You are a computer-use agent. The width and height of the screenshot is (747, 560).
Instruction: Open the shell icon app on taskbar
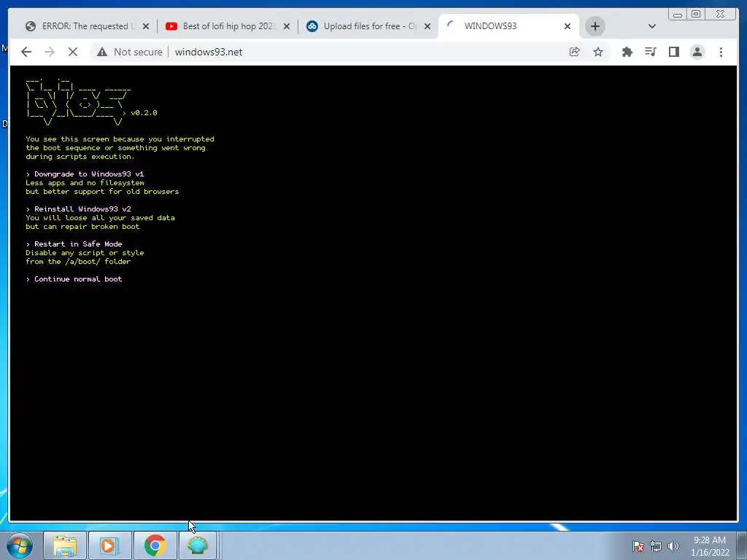(x=198, y=545)
